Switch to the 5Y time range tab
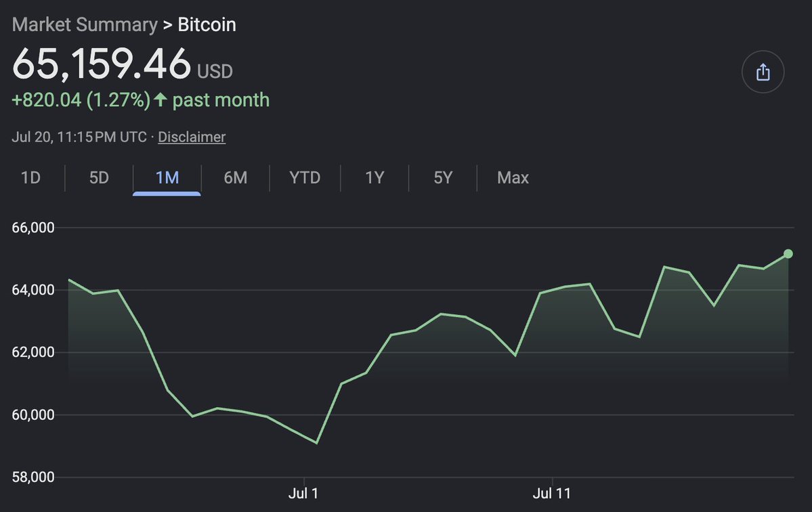812x512 pixels. 443,177
